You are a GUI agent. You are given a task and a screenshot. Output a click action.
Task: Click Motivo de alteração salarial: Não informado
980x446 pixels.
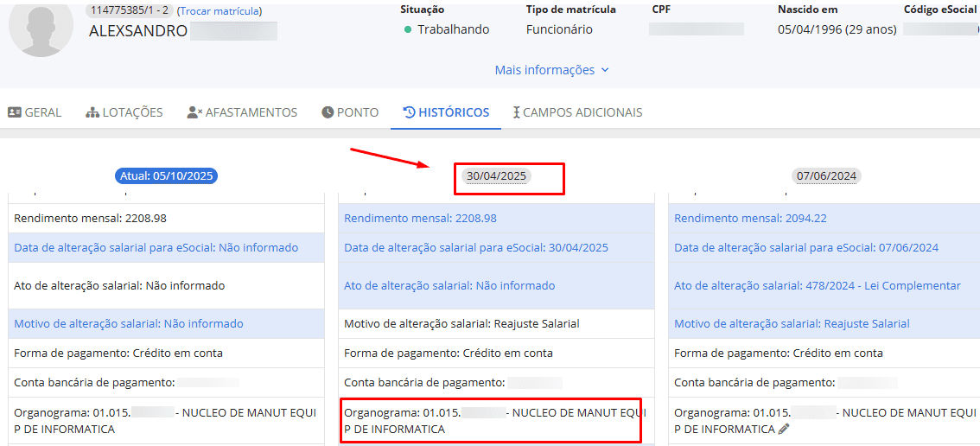pyautogui.click(x=166, y=324)
